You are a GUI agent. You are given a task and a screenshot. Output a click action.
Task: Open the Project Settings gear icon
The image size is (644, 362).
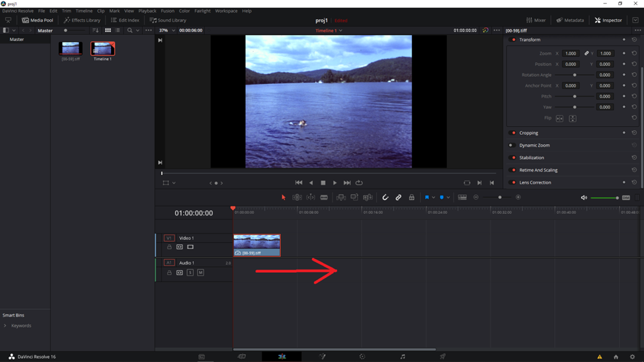pos(632,357)
